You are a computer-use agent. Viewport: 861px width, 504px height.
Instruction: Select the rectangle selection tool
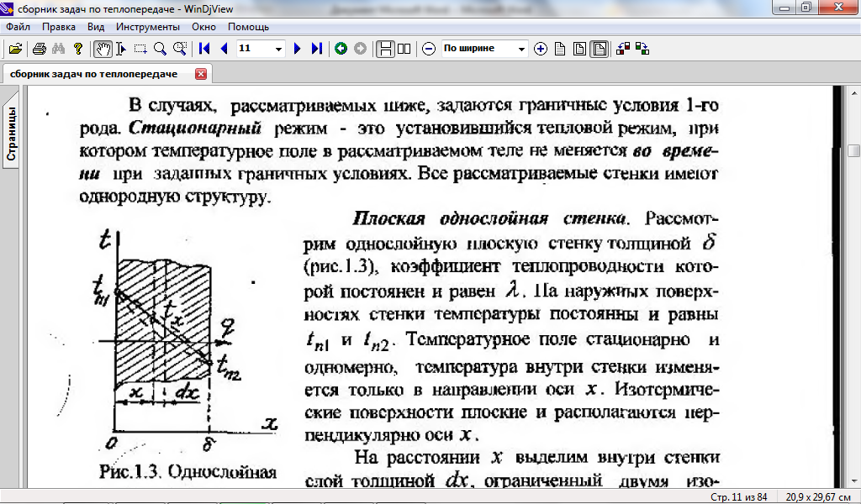(140, 49)
